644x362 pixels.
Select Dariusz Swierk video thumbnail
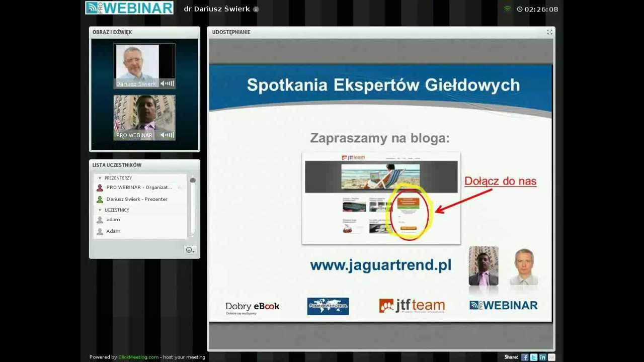coord(144,66)
